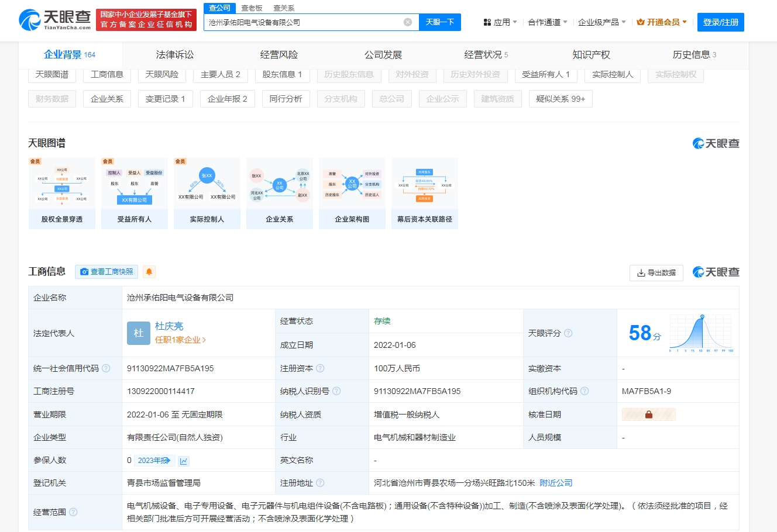Click the locked 核准日期 icon
The width and height of the screenshot is (777, 532).
(648, 414)
